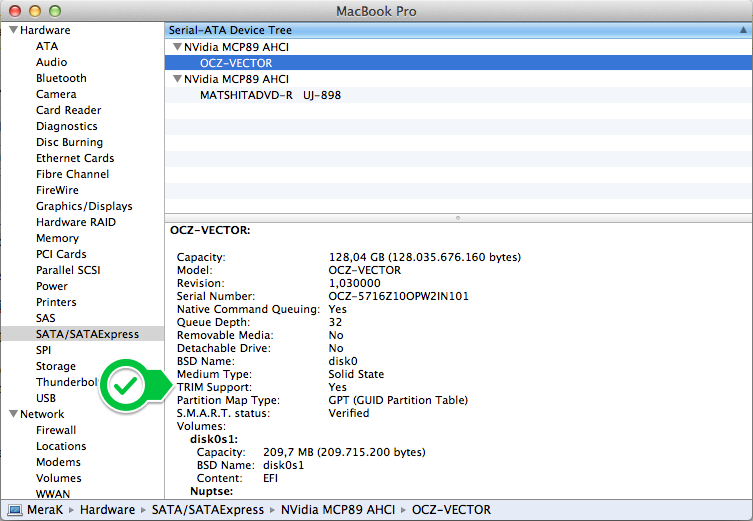Click the GPT (GUID Partition Table) value
This screenshot has width=753, height=521.
(398, 400)
